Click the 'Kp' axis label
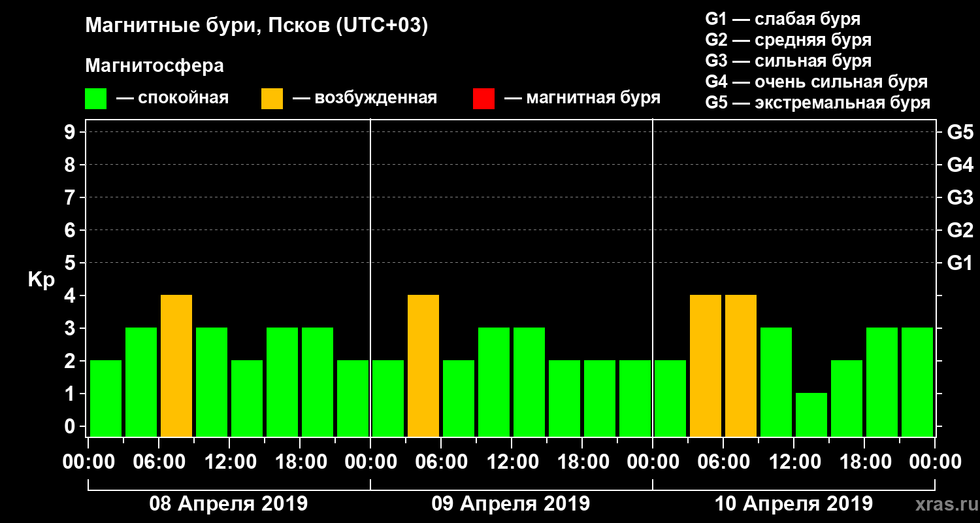This screenshot has height=523, width=980. click(x=41, y=280)
